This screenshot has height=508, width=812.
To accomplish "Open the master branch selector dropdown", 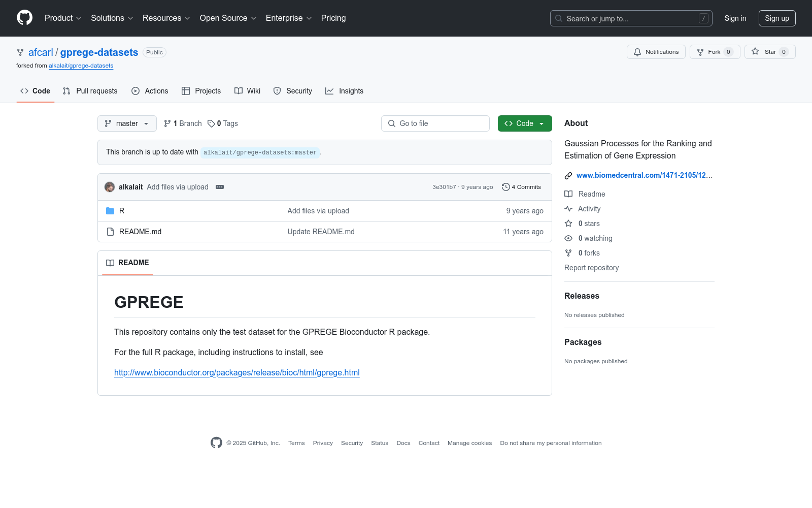I will tap(127, 123).
